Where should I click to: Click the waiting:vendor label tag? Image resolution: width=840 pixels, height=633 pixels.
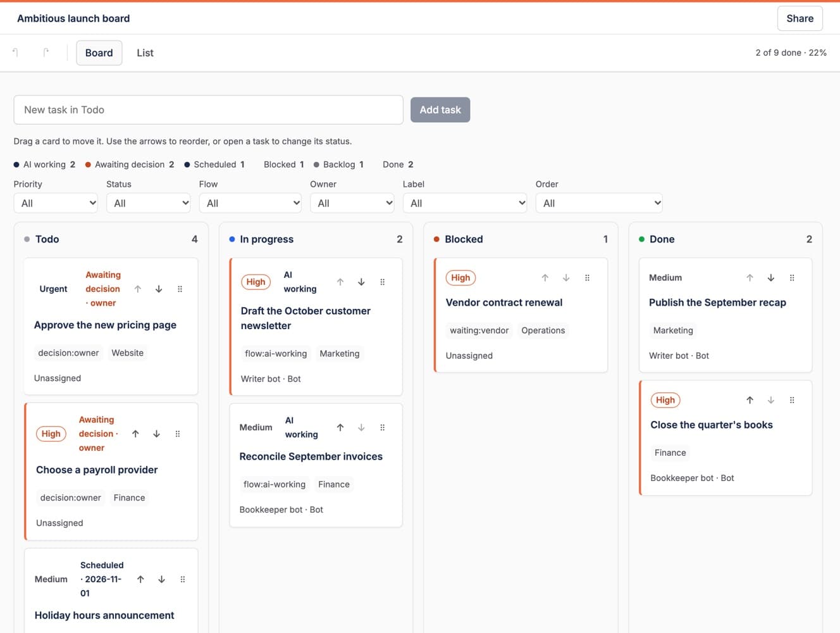tap(479, 330)
